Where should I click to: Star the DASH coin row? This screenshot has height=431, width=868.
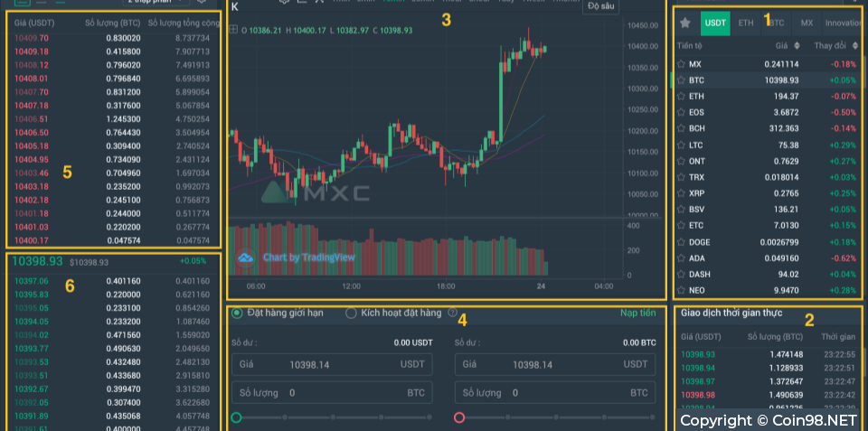point(681,274)
